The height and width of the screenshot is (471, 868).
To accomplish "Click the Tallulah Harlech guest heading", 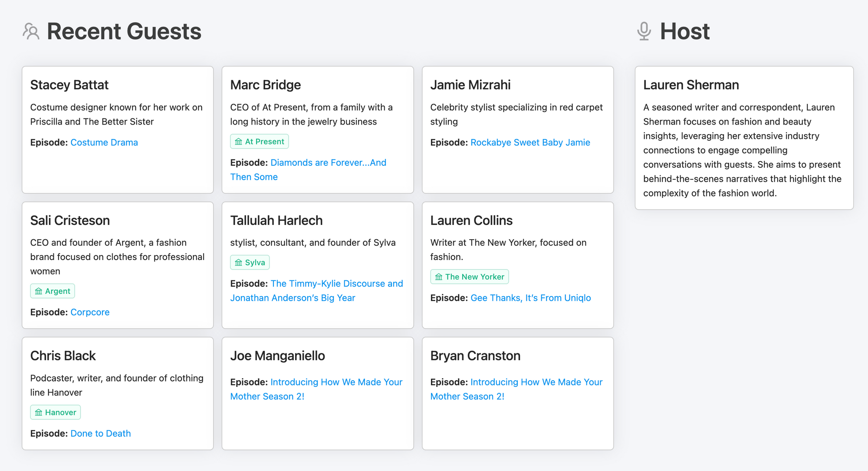I will (276, 221).
